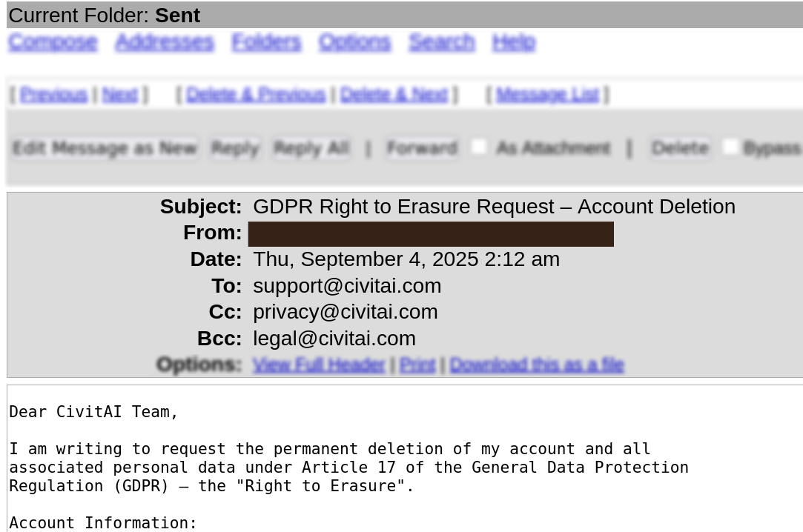Open the Folders page
Screen dimensions: 803x532
pos(265,42)
